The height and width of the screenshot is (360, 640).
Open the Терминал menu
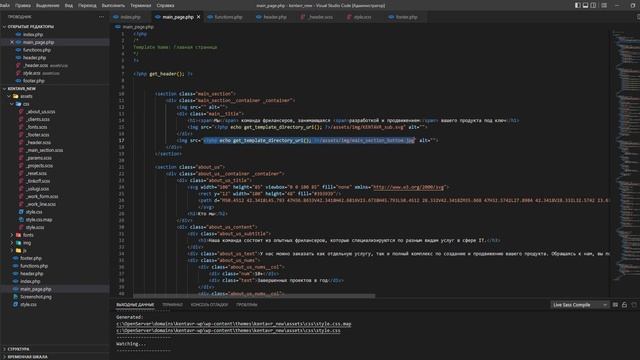[x=140, y=5]
